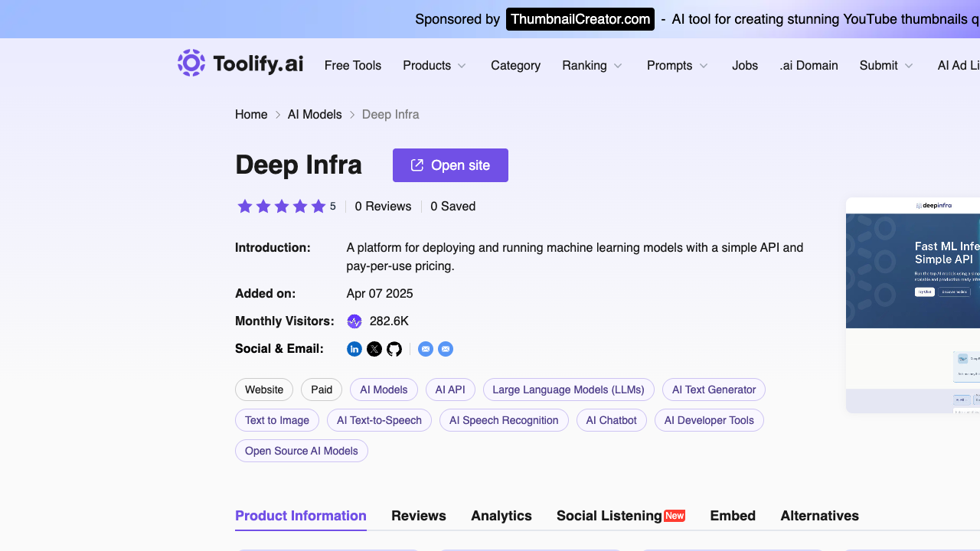The height and width of the screenshot is (551, 980).
Task: Go to the Category page
Action: click(x=515, y=66)
